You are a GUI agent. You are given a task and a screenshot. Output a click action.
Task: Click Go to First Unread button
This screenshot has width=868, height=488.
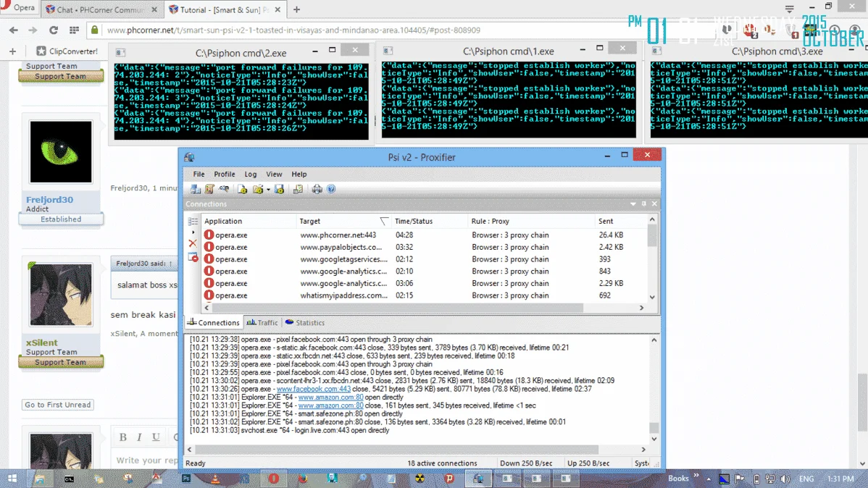(x=57, y=405)
